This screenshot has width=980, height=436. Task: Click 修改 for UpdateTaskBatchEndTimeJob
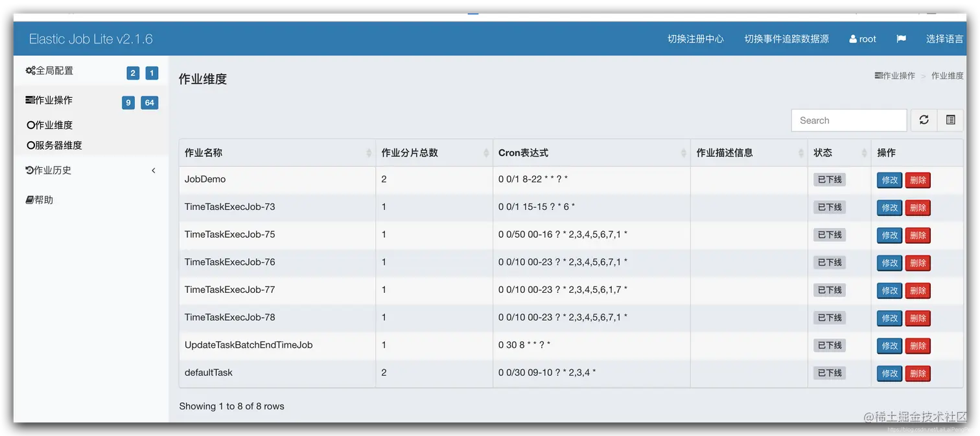pos(889,346)
